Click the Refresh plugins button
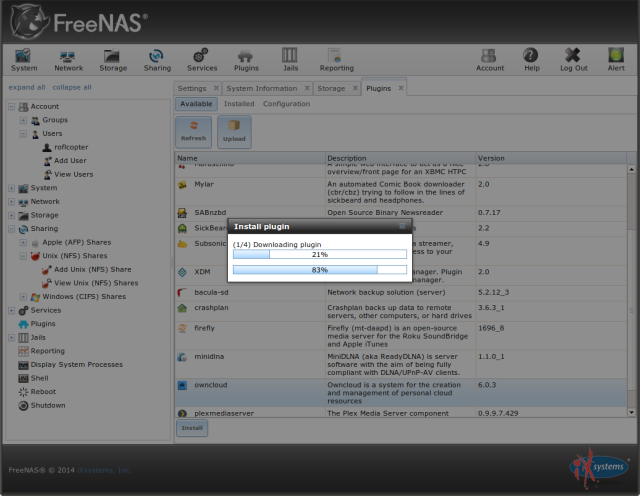The width and height of the screenshot is (640, 496). [193, 131]
